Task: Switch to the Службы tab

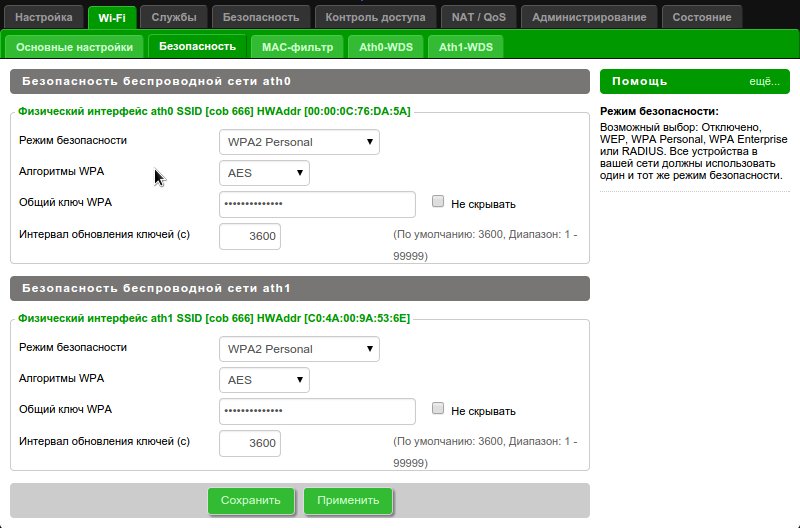Action: tap(174, 17)
